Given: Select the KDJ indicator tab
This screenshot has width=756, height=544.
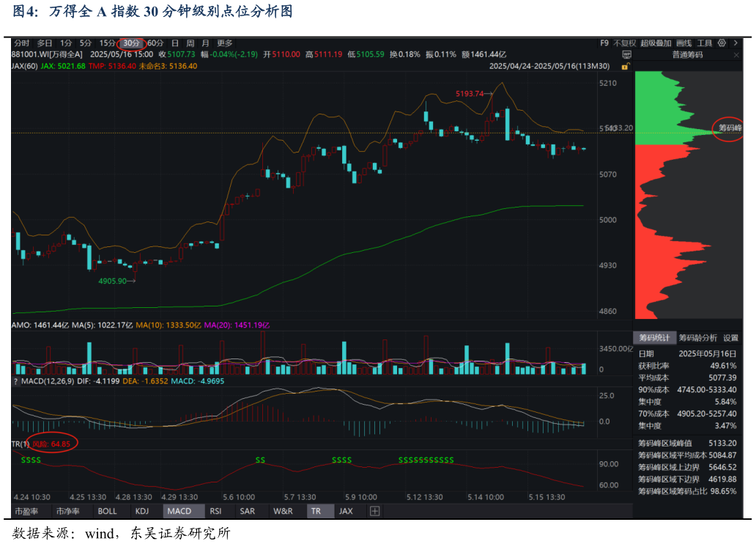Looking at the screenshot, I should 142,511.
